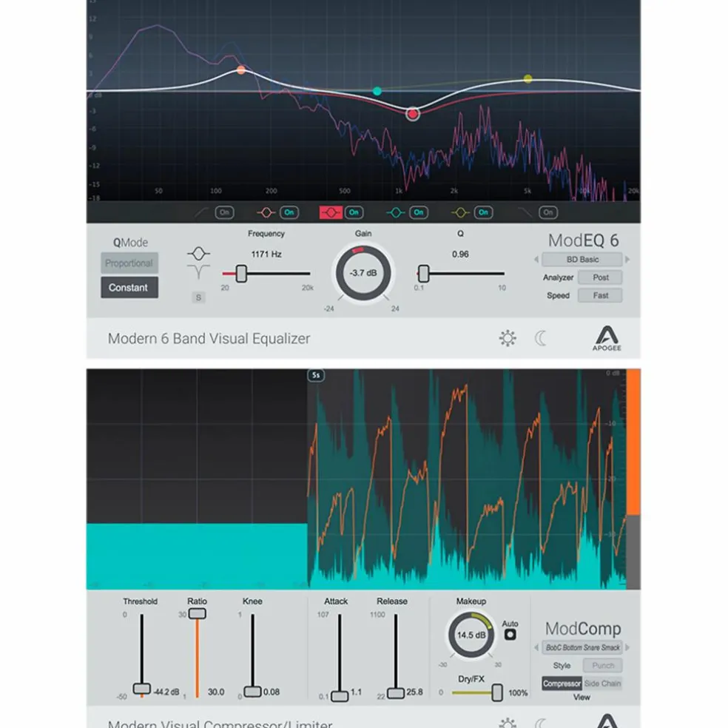Change the compressor Style Punch setting
The width and height of the screenshot is (728, 728).
(603, 666)
